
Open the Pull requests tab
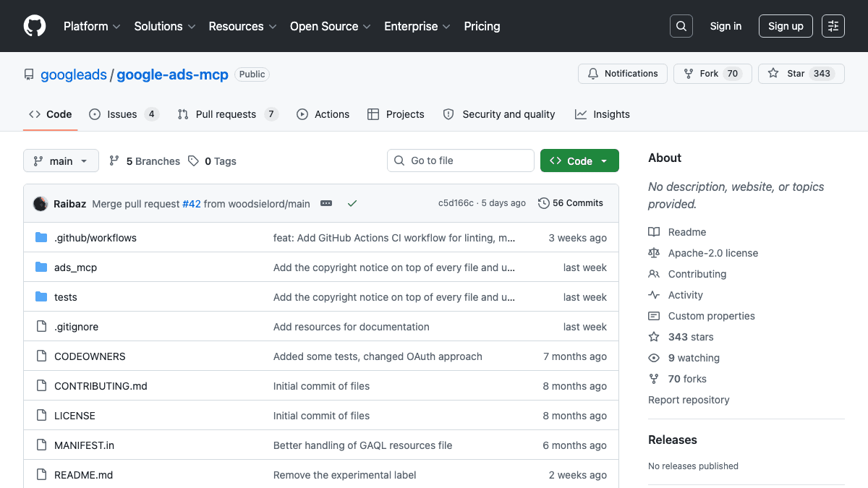point(226,114)
